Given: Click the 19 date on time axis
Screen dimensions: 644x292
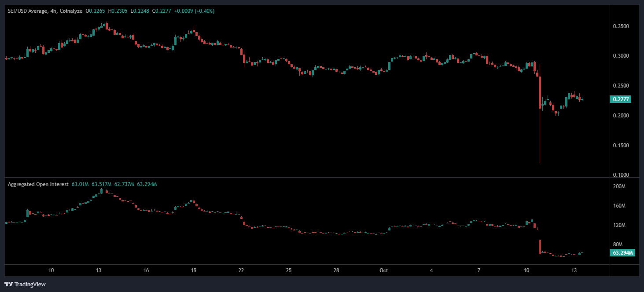Looking at the screenshot, I should tap(194, 270).
